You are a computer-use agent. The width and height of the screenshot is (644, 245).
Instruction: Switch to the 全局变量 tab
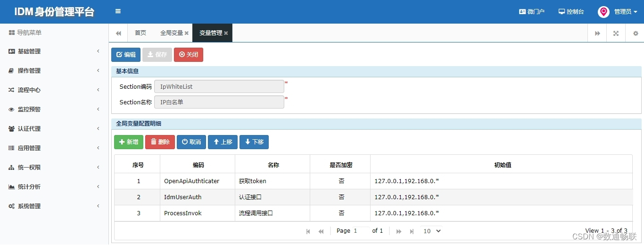172,33
